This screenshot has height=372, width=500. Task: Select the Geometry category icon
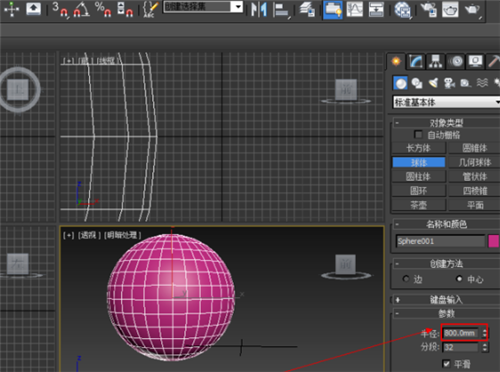point(400,83)
